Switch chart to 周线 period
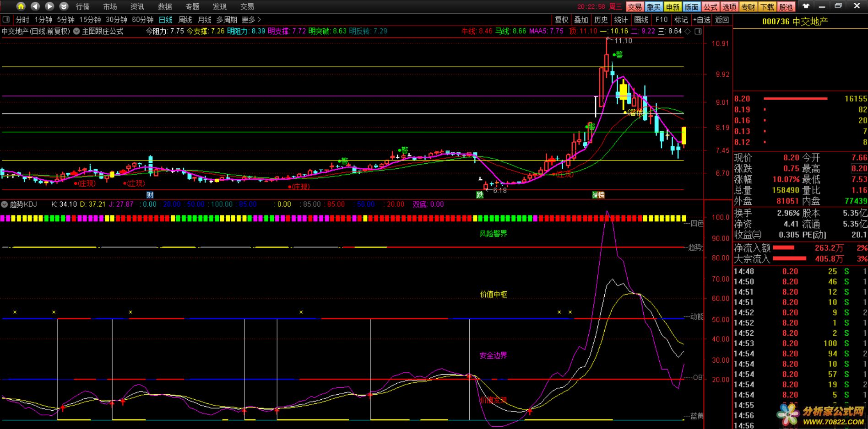Screen dimensions: 868x429 click(185, 20)
